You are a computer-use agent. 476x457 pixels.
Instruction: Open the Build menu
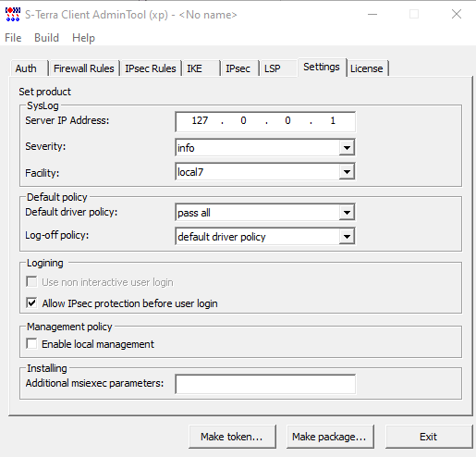pos(46,38)
